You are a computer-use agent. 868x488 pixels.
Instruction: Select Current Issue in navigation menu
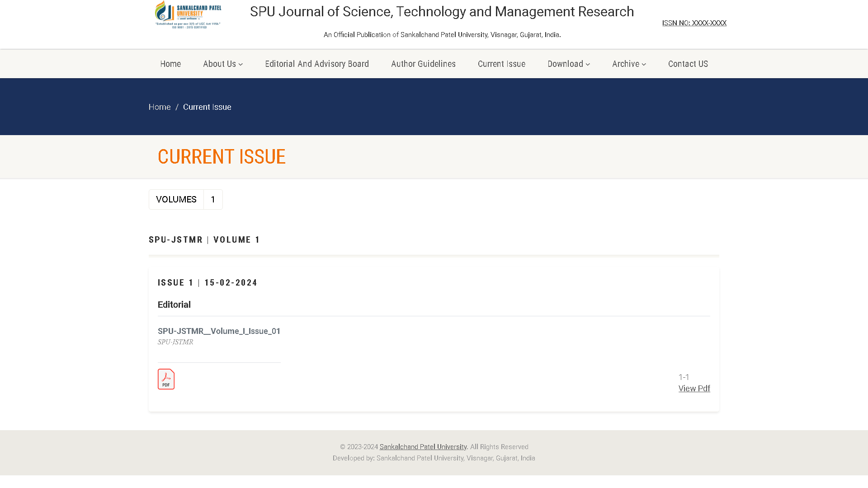pos(501,64)
